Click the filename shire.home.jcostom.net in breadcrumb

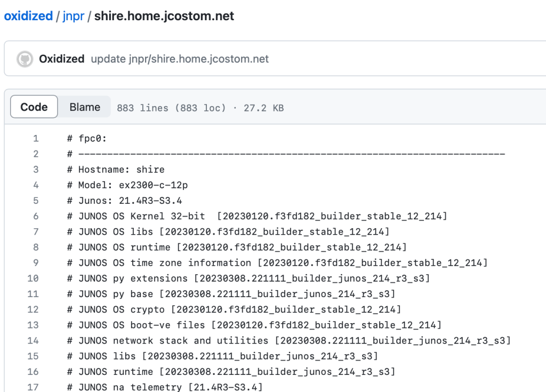click(163, 15)
